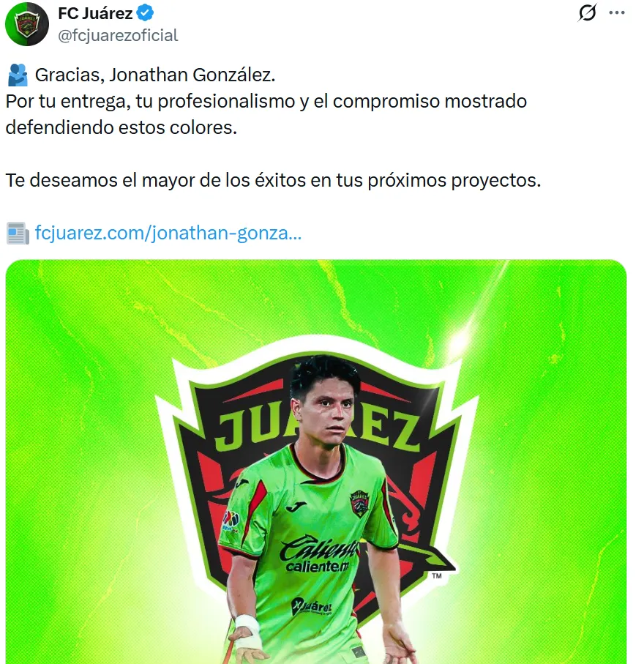
Task: Open the FC Juárez profile avatar
Action: [27, 24]
